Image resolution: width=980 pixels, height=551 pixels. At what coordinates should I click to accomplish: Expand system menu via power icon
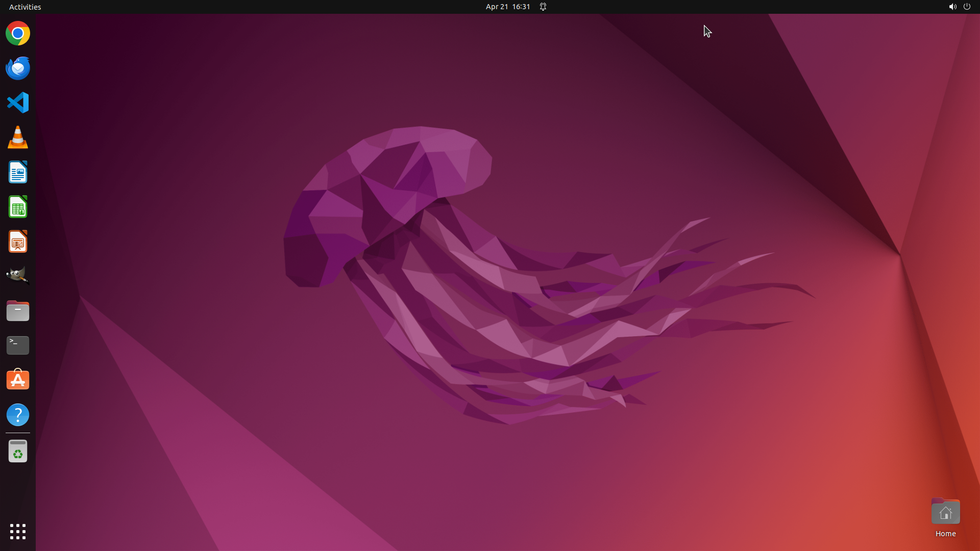pos(967,7)
